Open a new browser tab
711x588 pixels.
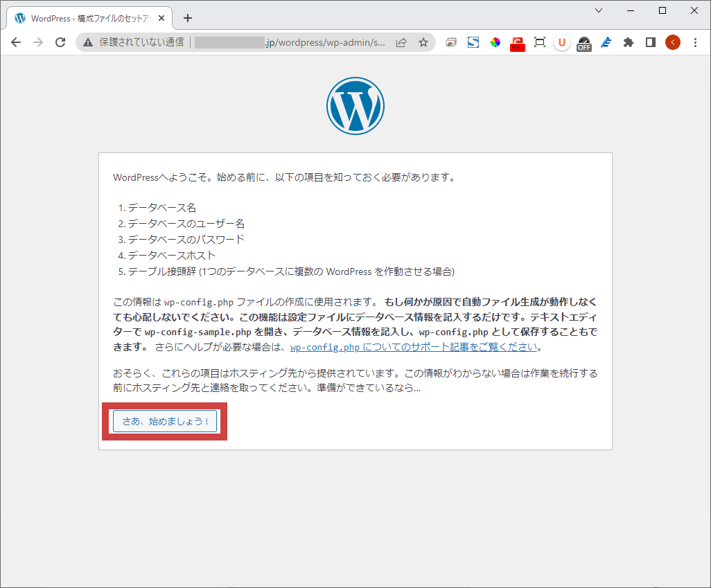[188, 18]
